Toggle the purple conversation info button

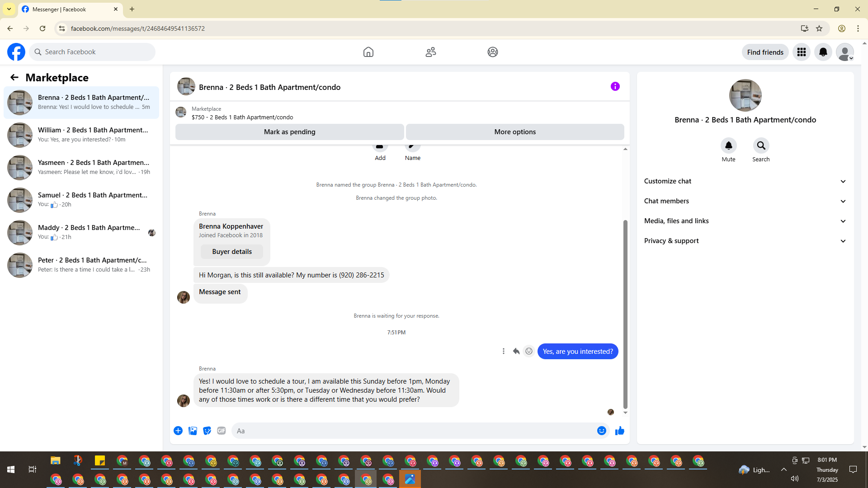coord(615,86)
